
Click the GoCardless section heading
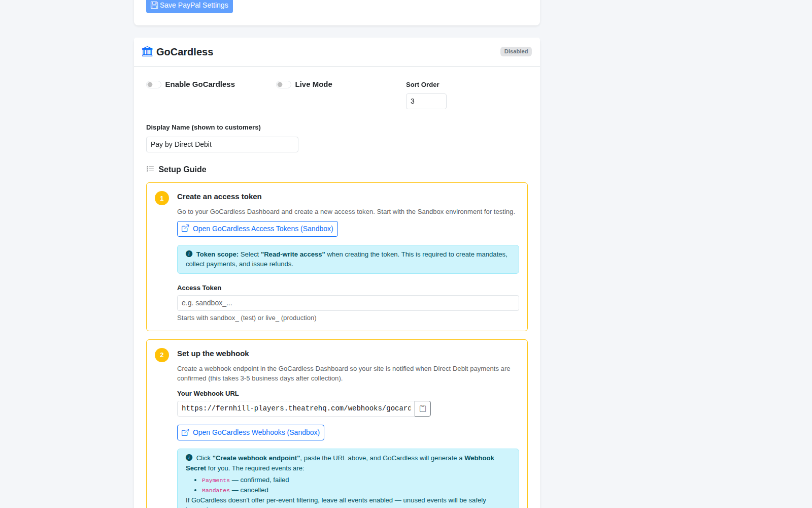point(185,52)
